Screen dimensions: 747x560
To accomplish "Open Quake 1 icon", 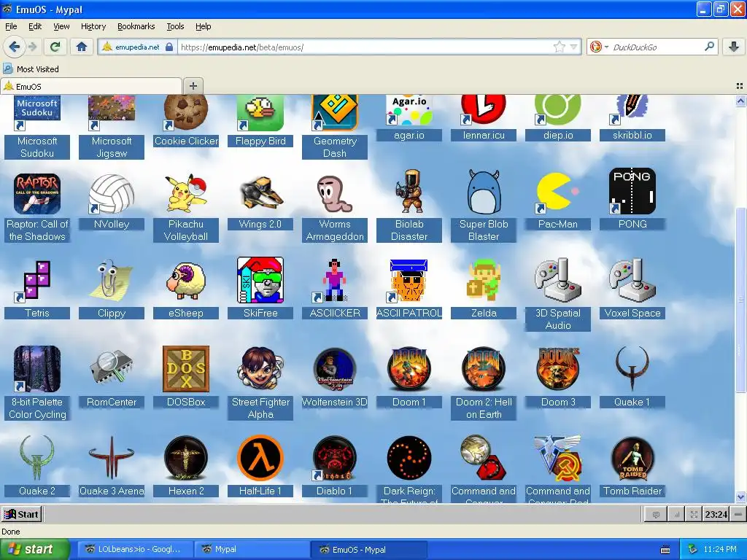I will (632, 369).
